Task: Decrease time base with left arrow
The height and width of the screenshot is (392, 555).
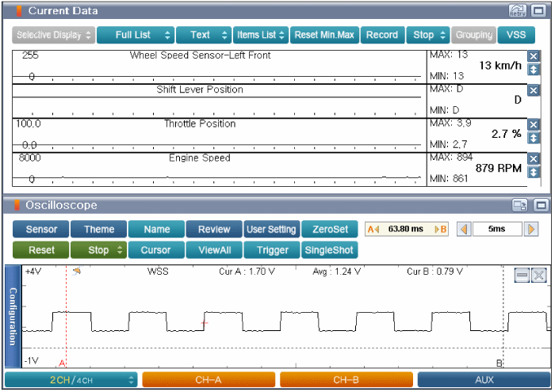Action: coord(464,230)
